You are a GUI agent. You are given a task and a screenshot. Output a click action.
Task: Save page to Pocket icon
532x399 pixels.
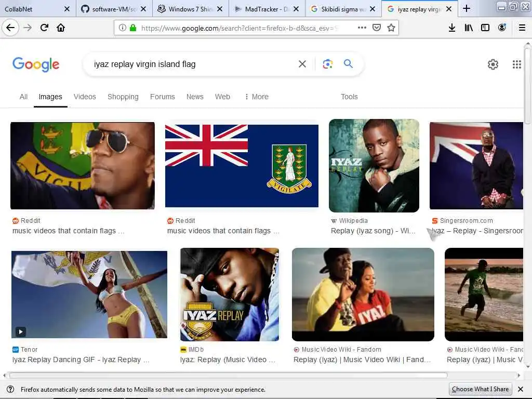[x=377, y=28]
